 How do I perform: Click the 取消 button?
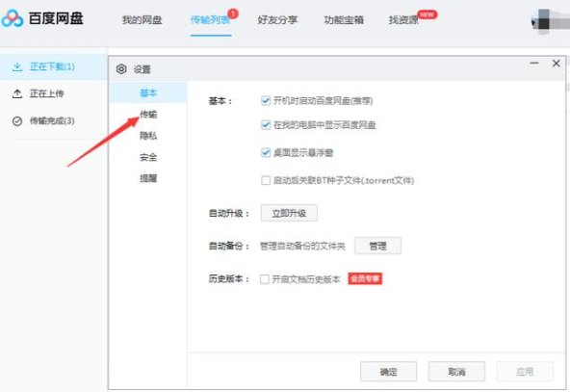pyautogui.click(x=456, y=372)
